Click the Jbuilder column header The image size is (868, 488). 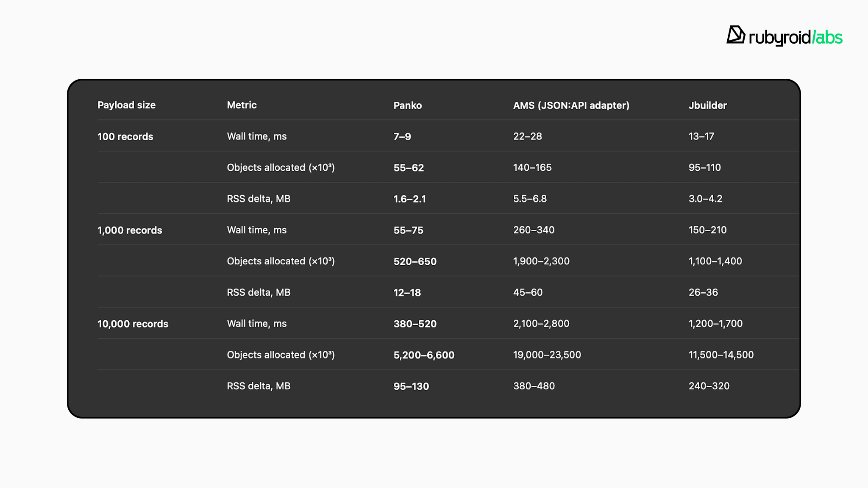pos(707,105)
